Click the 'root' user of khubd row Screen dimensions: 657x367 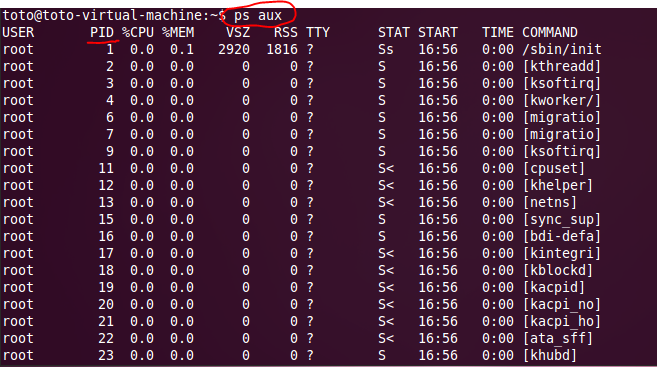(x=18, y=355)
